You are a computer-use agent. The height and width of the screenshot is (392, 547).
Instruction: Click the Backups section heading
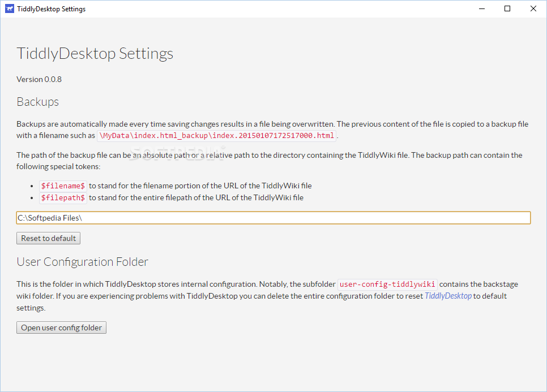(38, 102)
